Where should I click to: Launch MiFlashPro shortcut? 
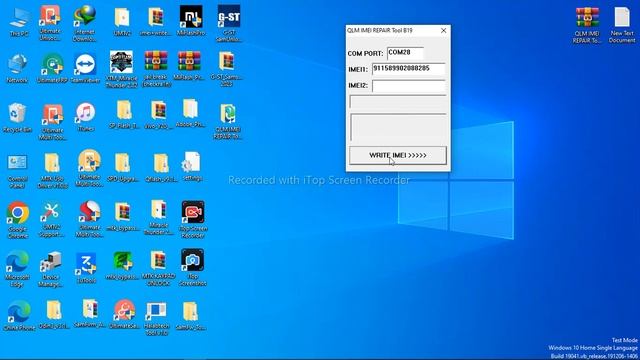191,20
